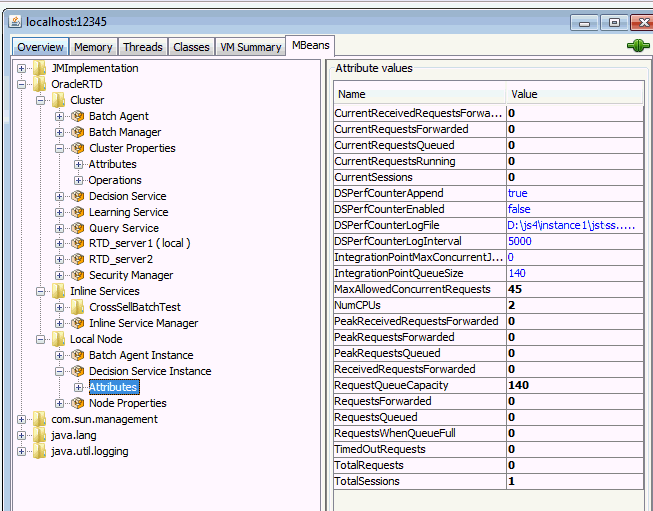Image resolution: width=653 pixels, height=511 pixels.
Task: Click the Inline Services folder icon
Action: (58, 291)
